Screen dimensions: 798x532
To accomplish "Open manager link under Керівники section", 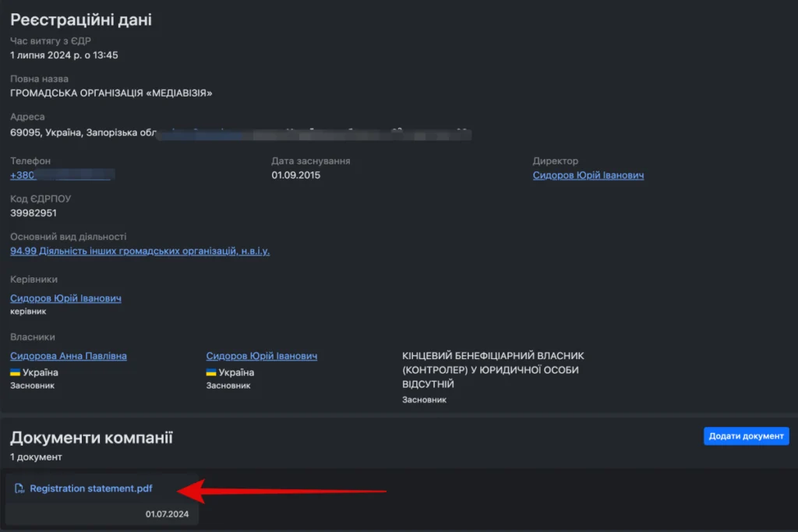I will (x=65, y=298).
